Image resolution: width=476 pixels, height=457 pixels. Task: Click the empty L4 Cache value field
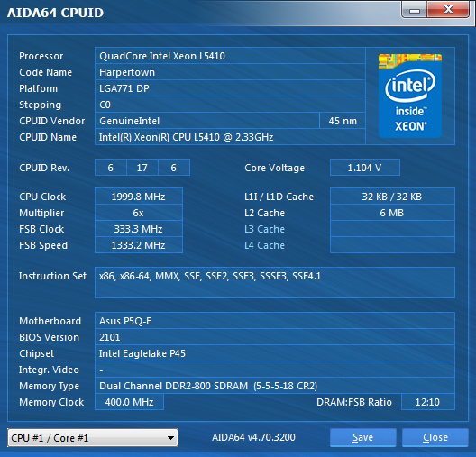pyautogui.click(x=392, y=245)
